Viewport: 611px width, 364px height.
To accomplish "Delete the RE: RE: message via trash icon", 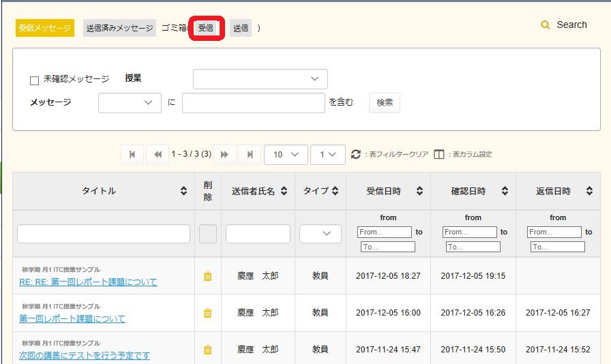I will point(208,276).
